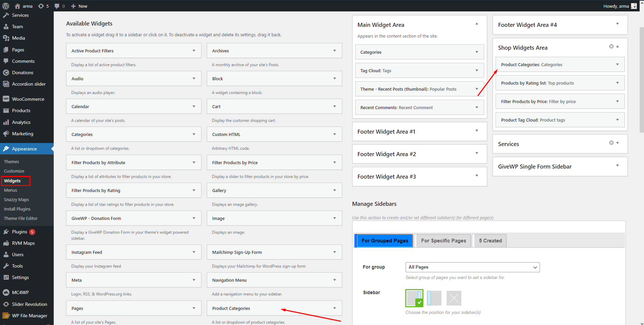644x325 pixels.
Task: Open the Settings sidebar icon
Action: point(6,277)
